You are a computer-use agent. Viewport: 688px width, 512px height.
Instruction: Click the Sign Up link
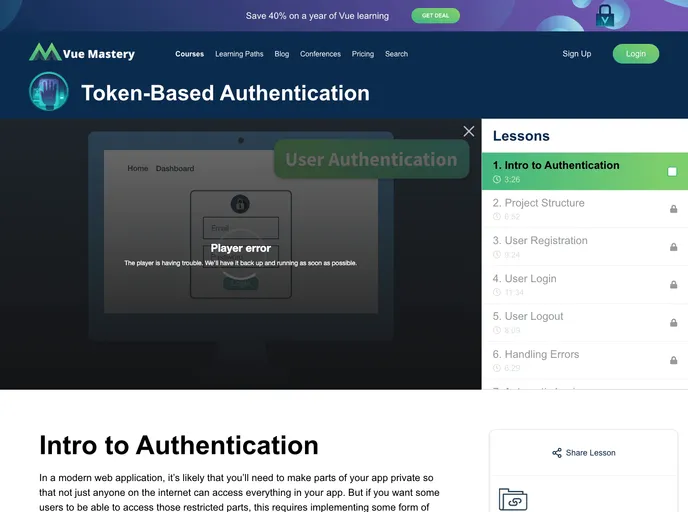577,54
